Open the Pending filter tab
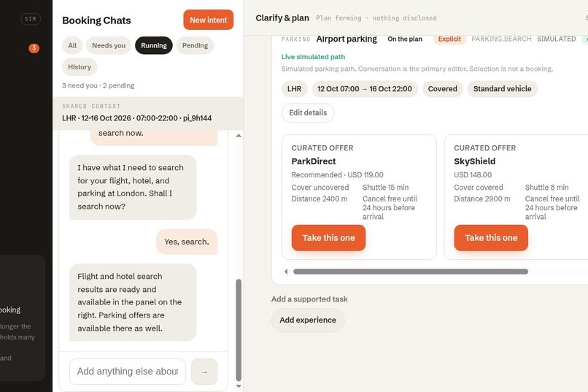 (195, 45)
